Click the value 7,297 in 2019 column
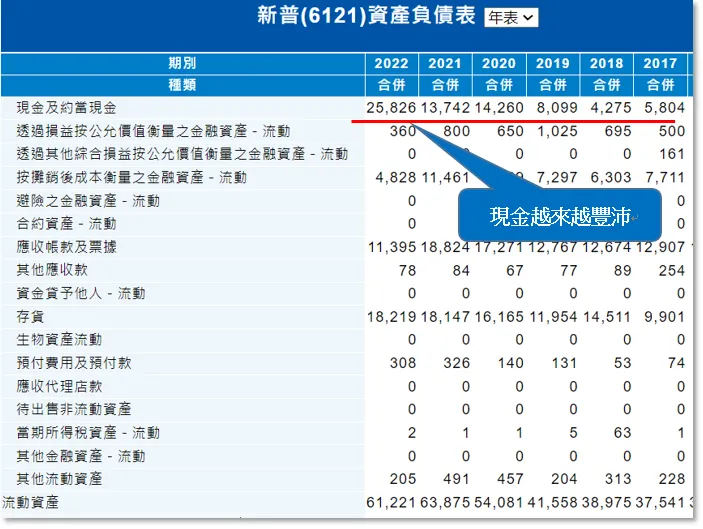 [557, 178]
